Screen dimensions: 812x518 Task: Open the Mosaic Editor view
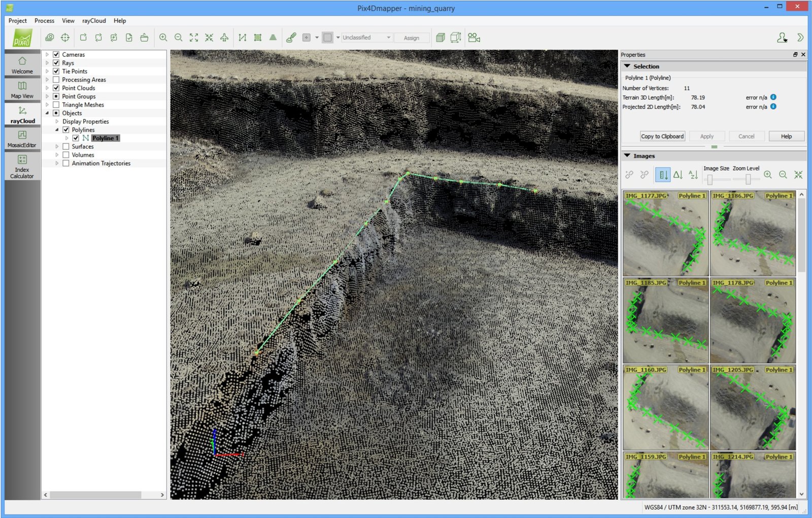[22, 139]
